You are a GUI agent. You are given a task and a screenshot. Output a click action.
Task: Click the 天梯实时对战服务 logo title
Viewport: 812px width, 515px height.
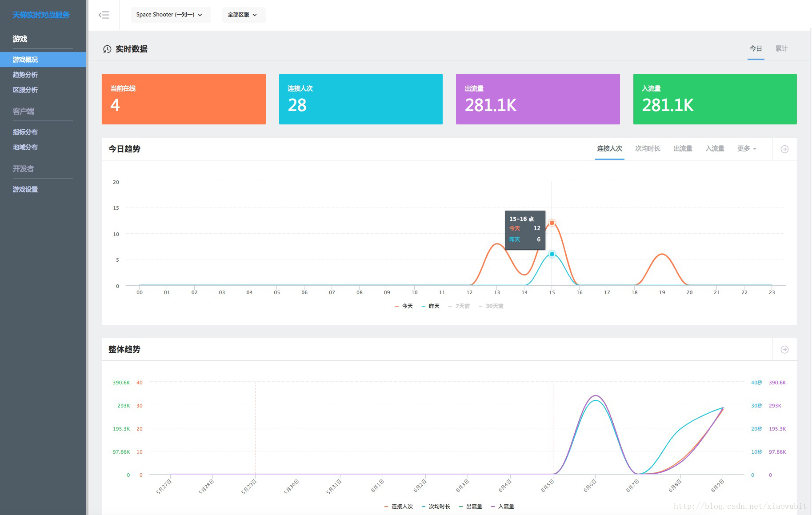tap(41, 15)
